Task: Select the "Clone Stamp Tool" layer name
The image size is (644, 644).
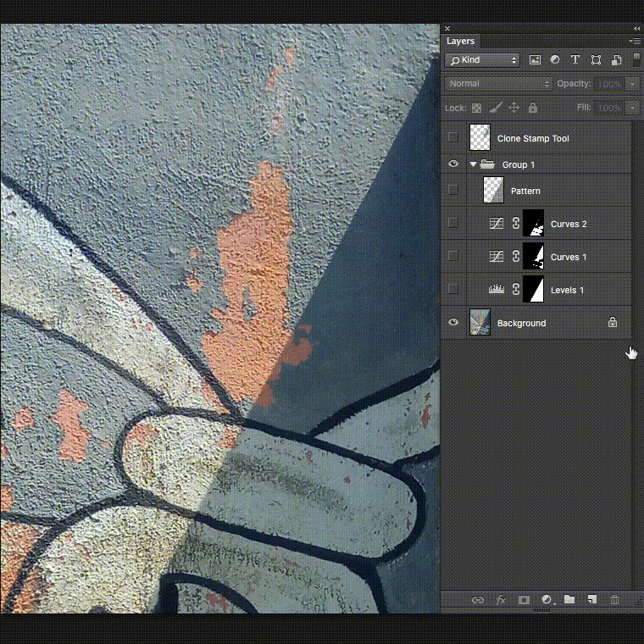Action: [533, 138]
